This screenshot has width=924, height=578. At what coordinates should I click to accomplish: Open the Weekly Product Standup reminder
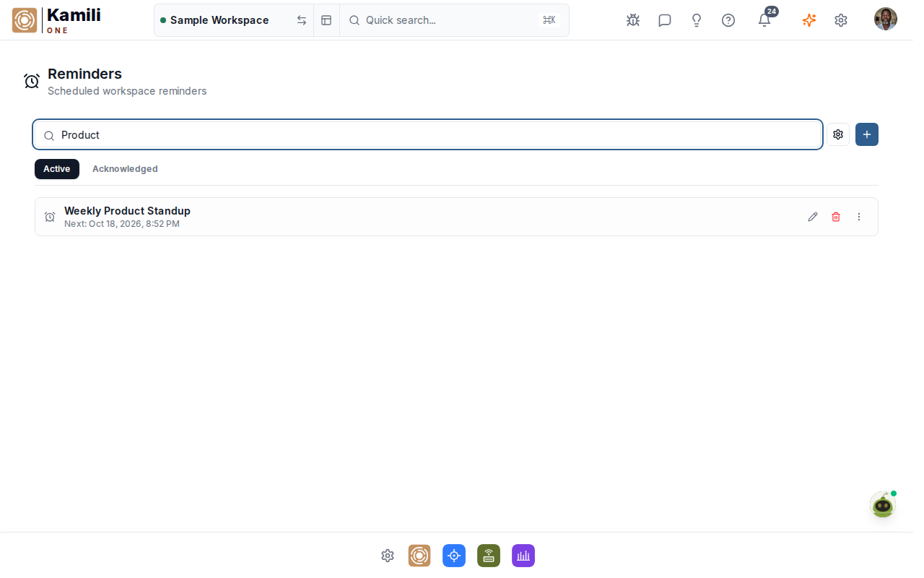click(456, 217)
